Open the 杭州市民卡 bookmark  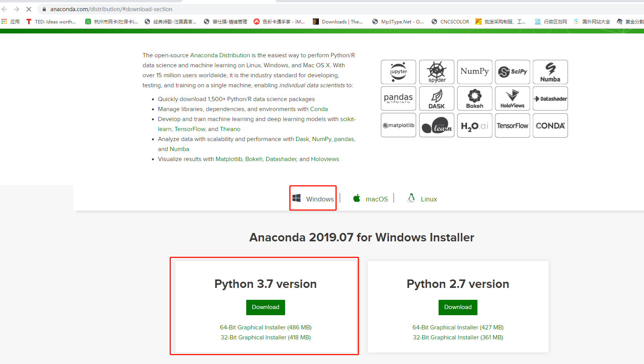112,22
